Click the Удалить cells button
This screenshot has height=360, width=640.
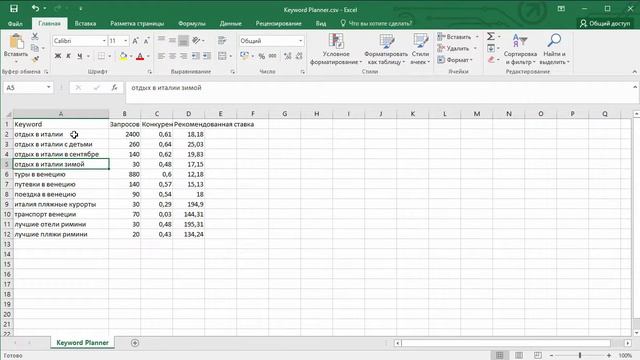click(x=453, y=48)
